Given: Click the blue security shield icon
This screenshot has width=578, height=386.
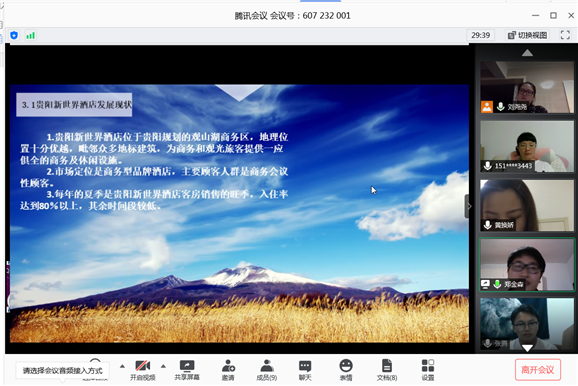Looking at the screenshot, I should pyautogui.click(x=14, y=35).
